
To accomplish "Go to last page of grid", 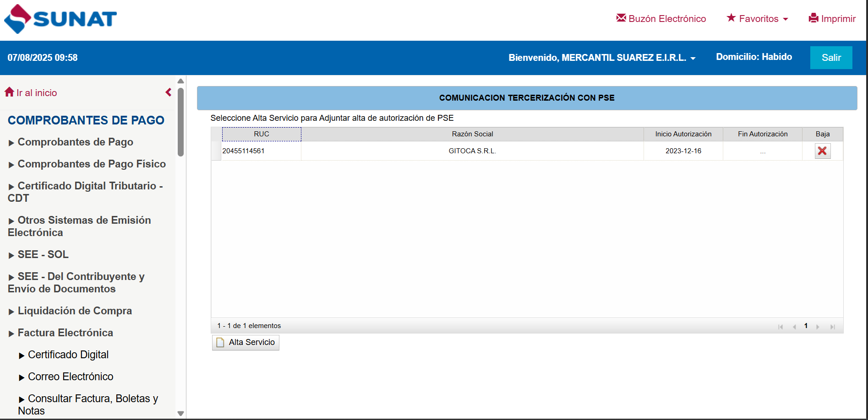I will [x=832, y=327].
